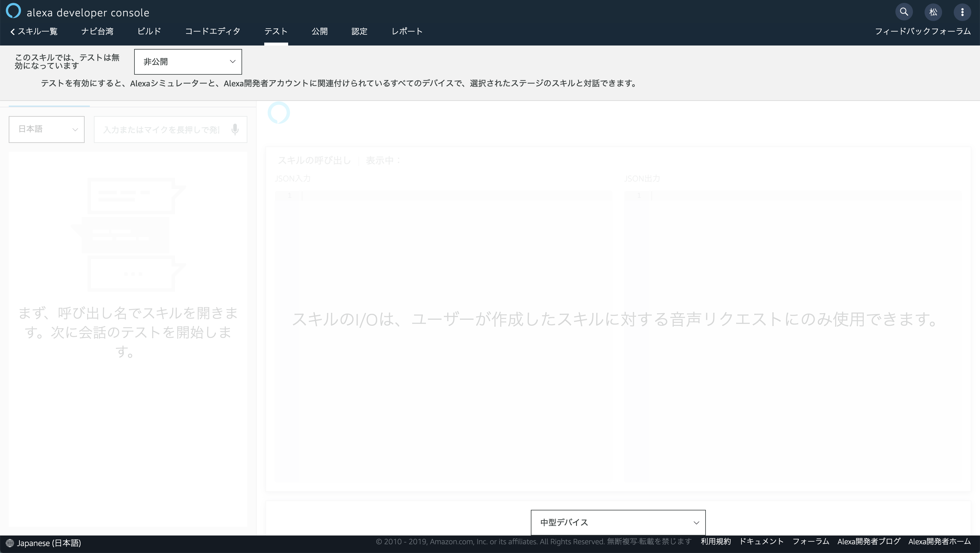The image size is (980, 553).
Task: Switch to the レポート tab
Action: point(407,31)
